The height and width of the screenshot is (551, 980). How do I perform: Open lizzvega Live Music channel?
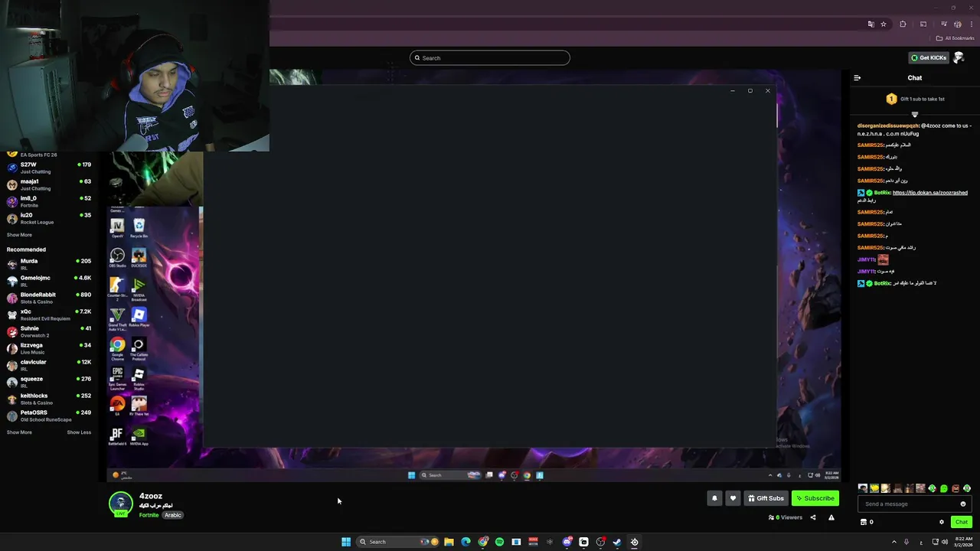(x=49, y=348)
